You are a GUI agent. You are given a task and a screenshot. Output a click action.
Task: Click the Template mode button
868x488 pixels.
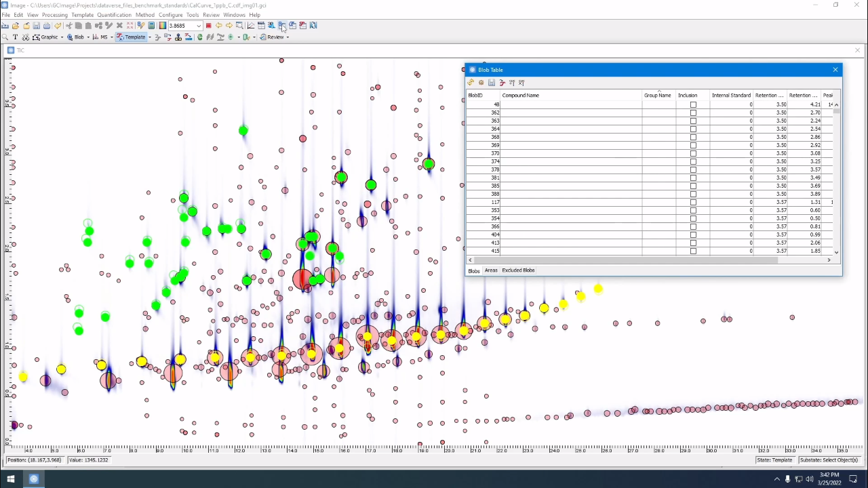click(x=132, y=37)
